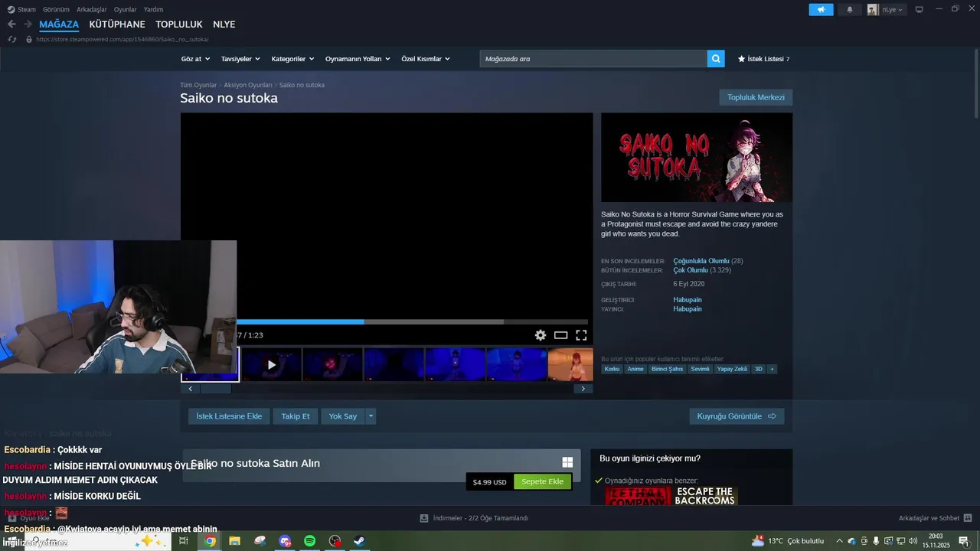
Task: Open the Yok Say dropdown arrow
Action: [x=371, y=416]
